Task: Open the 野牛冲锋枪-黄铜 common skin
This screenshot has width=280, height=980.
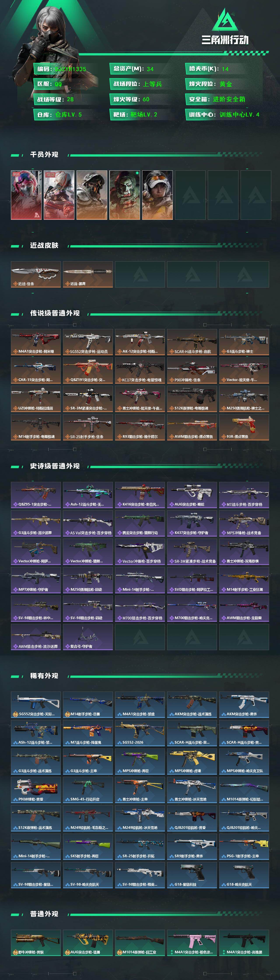Action: (36, 943)
